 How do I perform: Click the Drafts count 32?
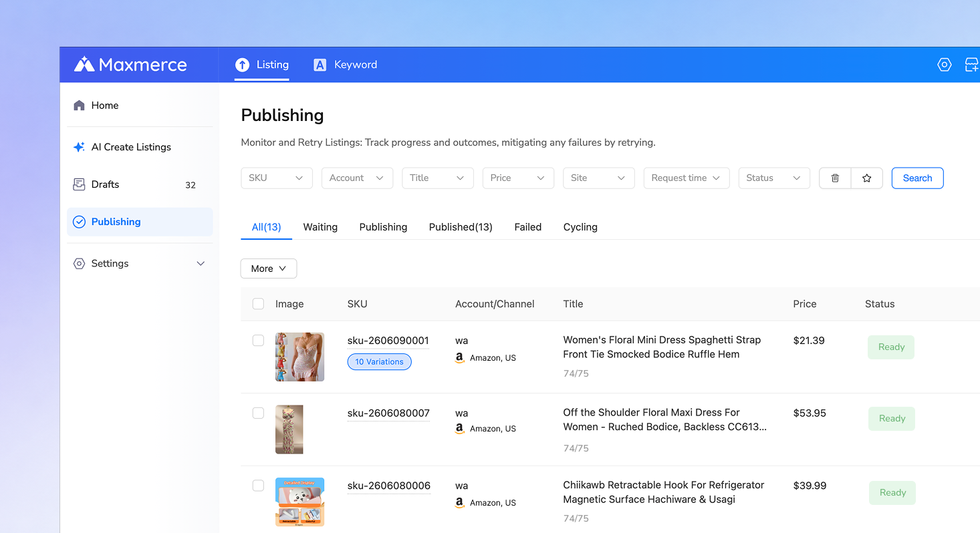(x=191, y=185)
